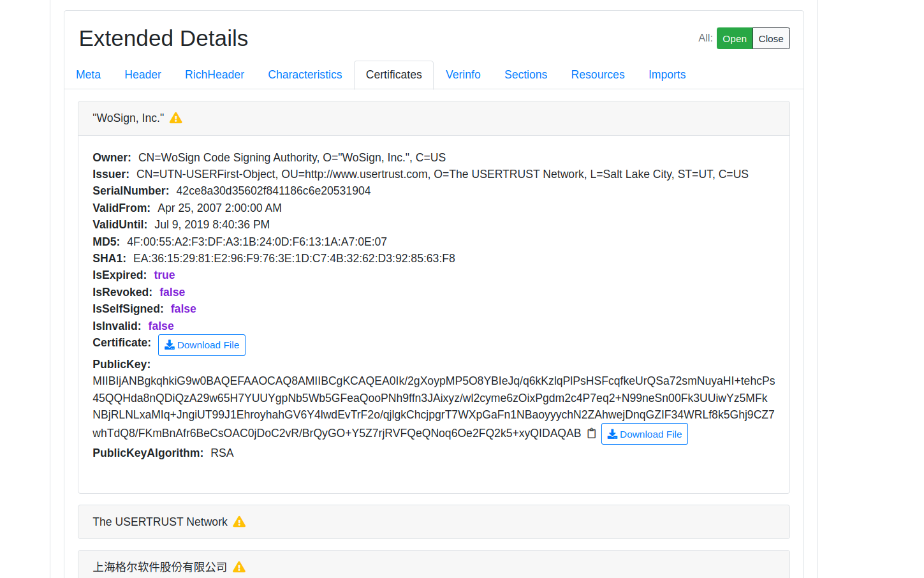Click the ValidFrom date Apr 25, 2007

(x=220, y=208)
